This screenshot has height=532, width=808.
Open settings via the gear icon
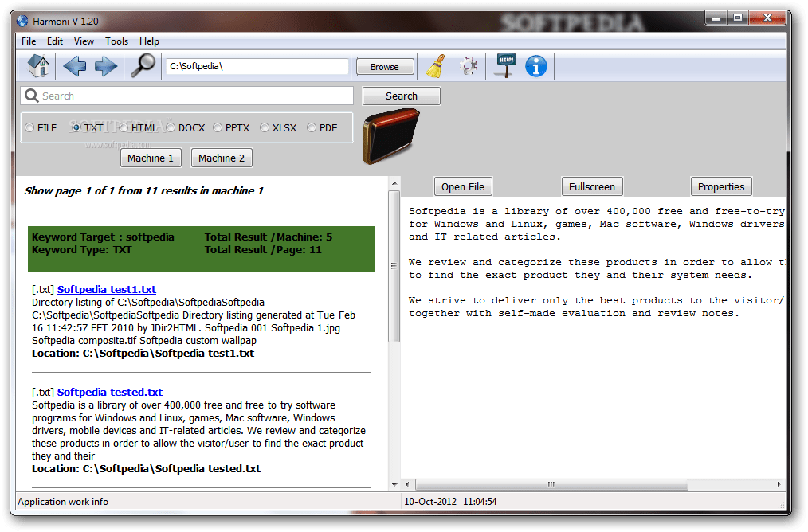point(469,66)
